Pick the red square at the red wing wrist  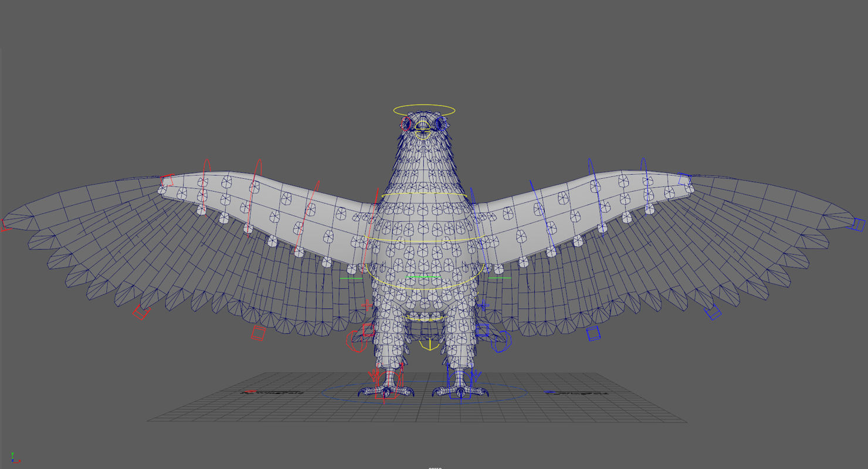point(168,180)
